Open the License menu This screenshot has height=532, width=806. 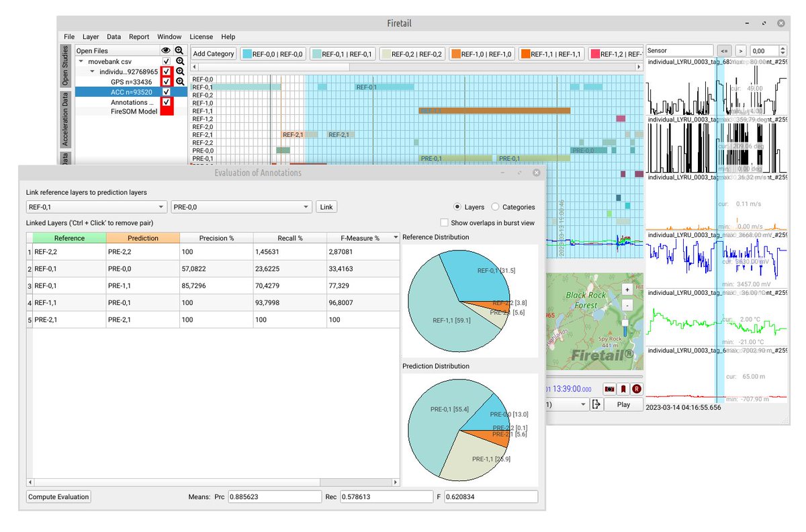[201, 37]
